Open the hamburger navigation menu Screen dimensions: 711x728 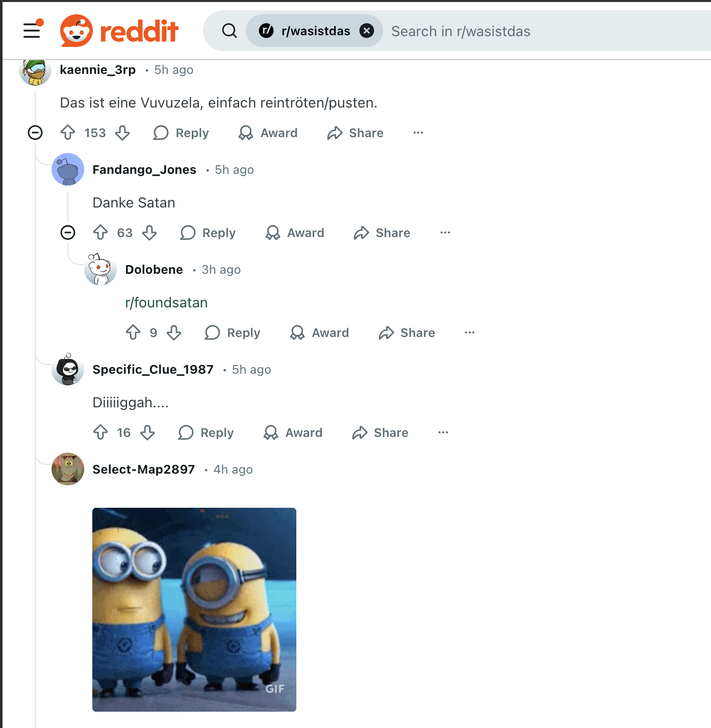pyautogui.click(x=32, y=31)
